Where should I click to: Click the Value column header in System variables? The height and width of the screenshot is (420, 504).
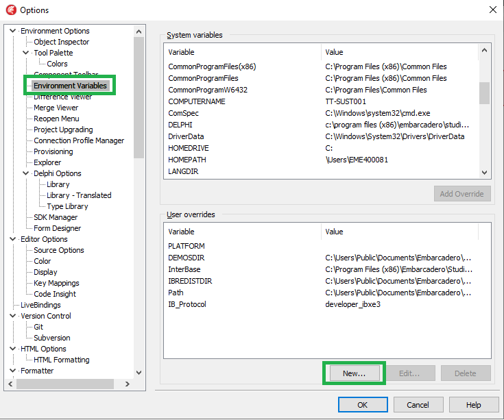point(400,52)
